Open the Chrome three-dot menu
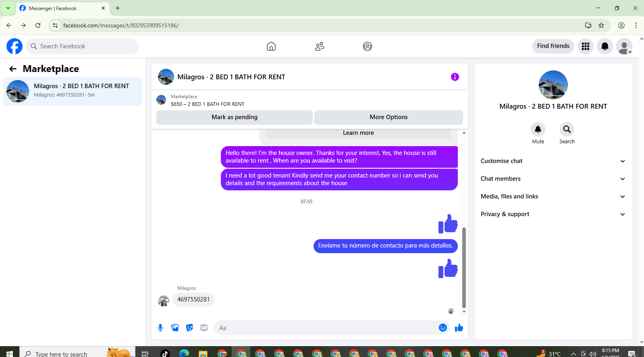 [636, 25]
